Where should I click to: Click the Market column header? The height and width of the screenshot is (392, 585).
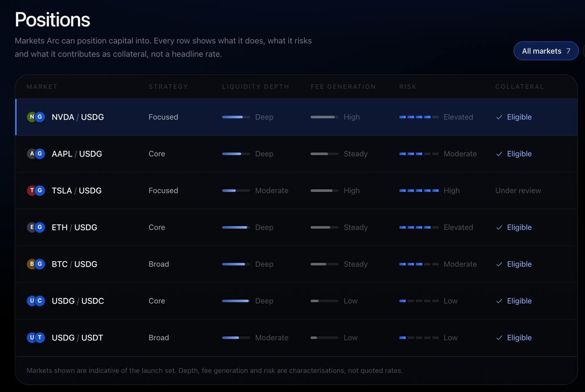[42, 86]
